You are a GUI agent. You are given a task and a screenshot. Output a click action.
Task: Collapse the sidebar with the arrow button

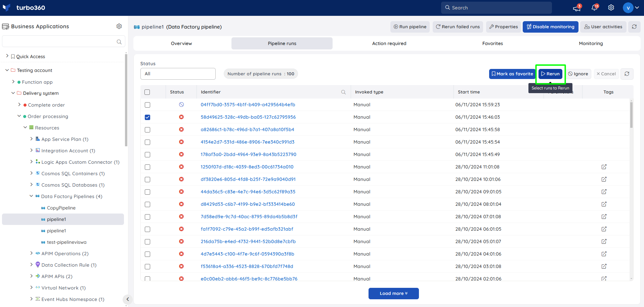(x=127, y=299)
